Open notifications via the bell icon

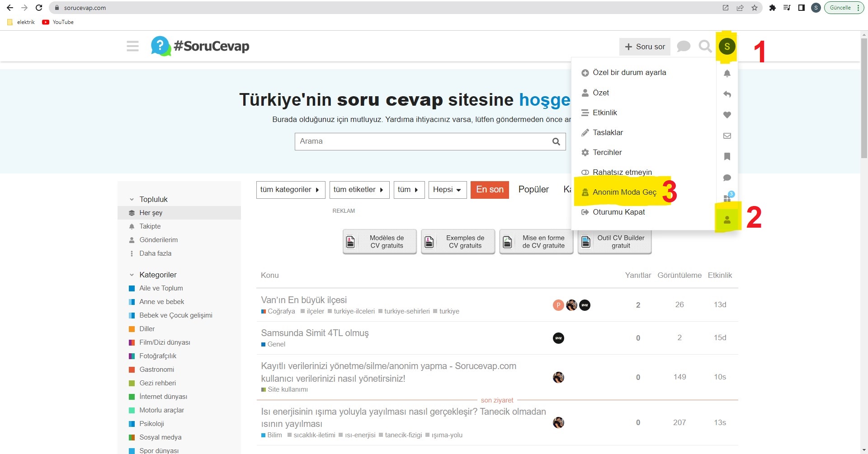(727, 74)
